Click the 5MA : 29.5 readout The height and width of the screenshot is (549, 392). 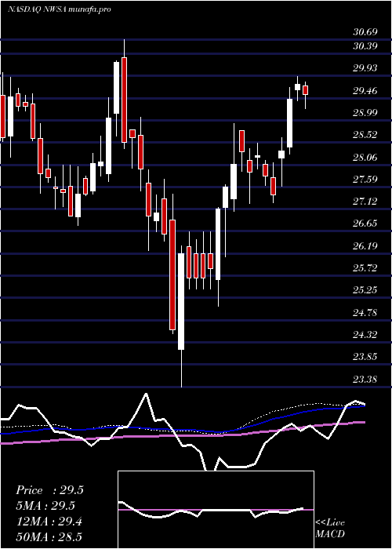[x=45, y=506]
